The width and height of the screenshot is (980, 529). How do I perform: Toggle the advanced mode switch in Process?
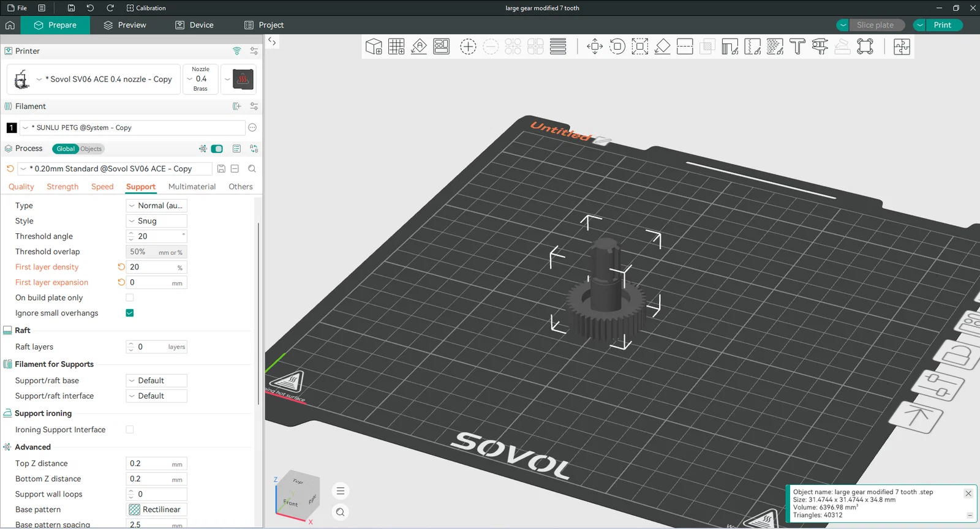(x=217, y=149)
